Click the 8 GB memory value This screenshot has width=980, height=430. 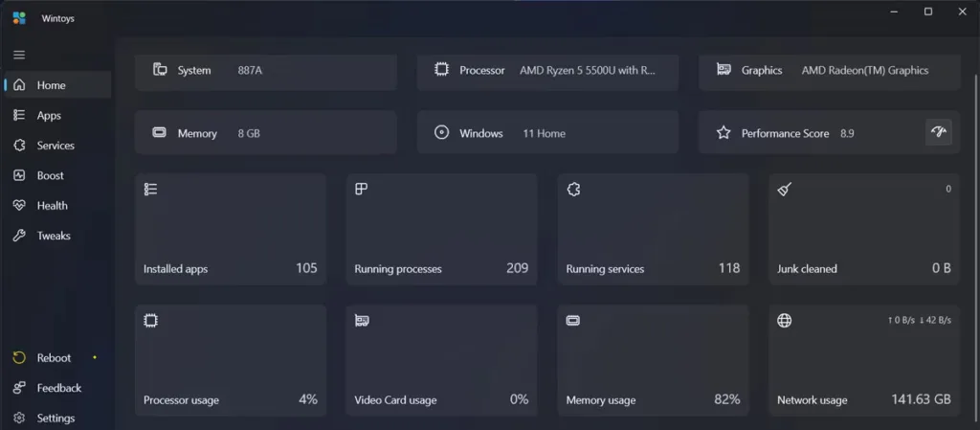249,133
